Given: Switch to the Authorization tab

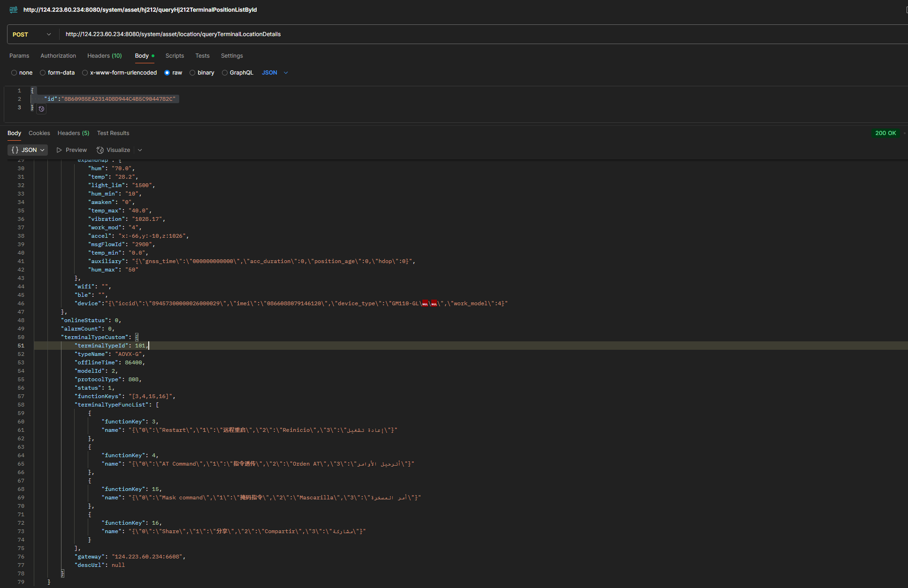Looking at the screenshot, I should 58,56.
